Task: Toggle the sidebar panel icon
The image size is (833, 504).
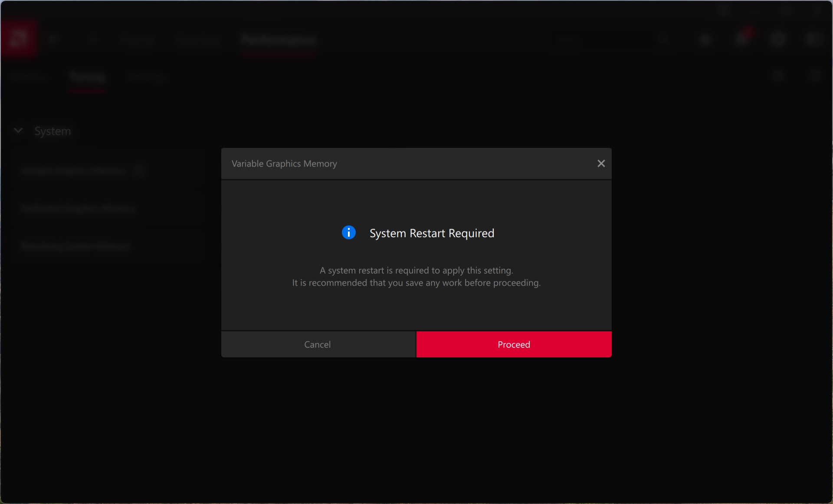Action: (x=813, y=40)
